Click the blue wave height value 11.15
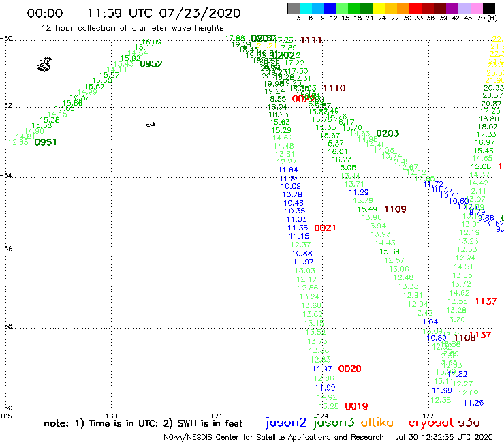This screenshot has height=443, width=504. (x=299, y=236)
